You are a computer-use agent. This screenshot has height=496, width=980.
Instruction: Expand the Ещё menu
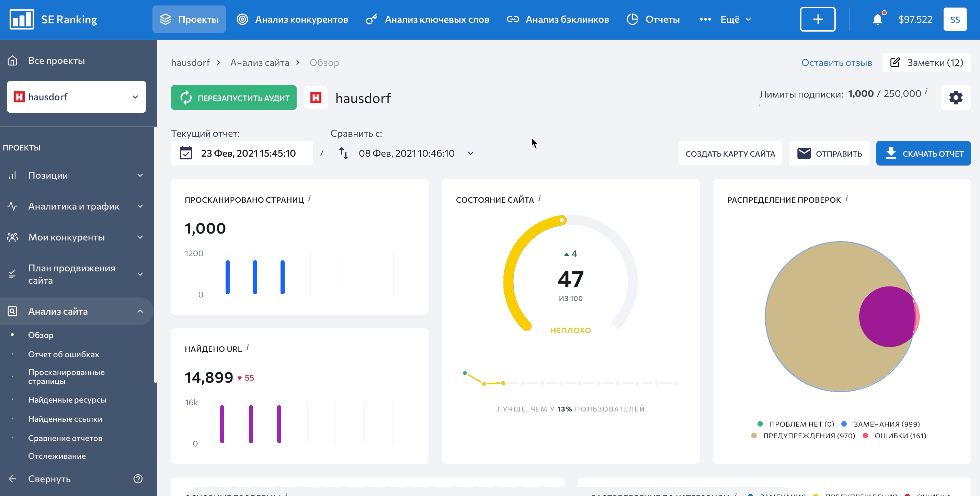[726, 19]
